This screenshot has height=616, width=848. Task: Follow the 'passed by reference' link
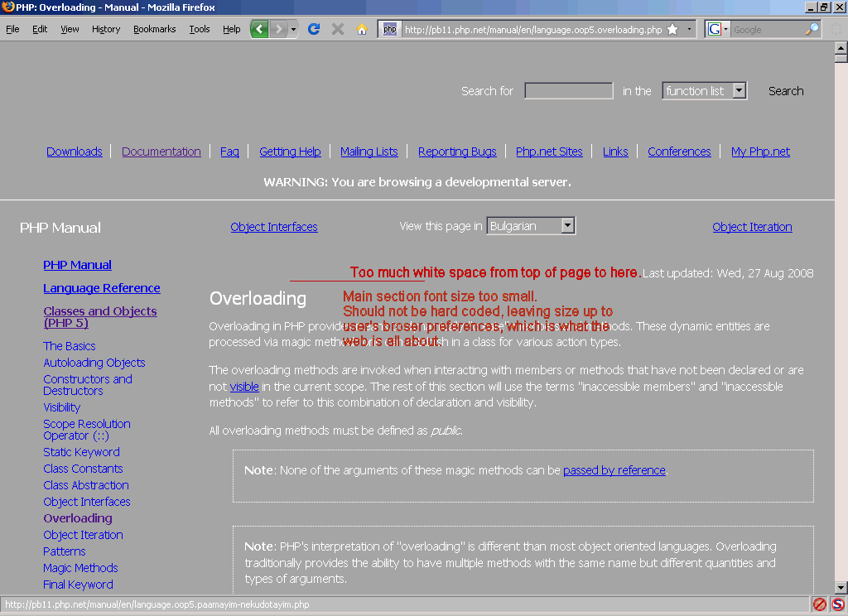pyautogui.click(x=614, y=470)
